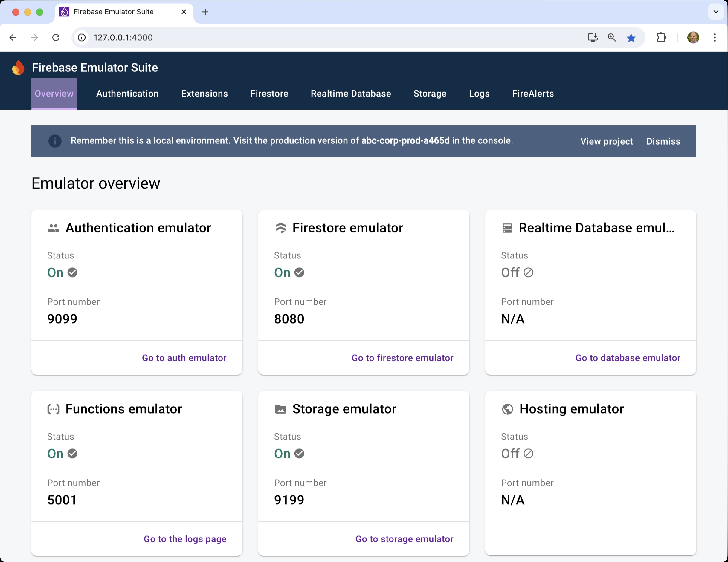Click the View project button
The image size is (728, 562).
(x=606, y=141)
